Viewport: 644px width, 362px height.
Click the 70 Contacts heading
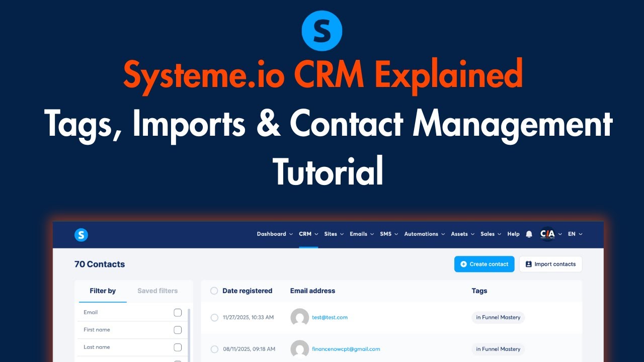[100, 264]
